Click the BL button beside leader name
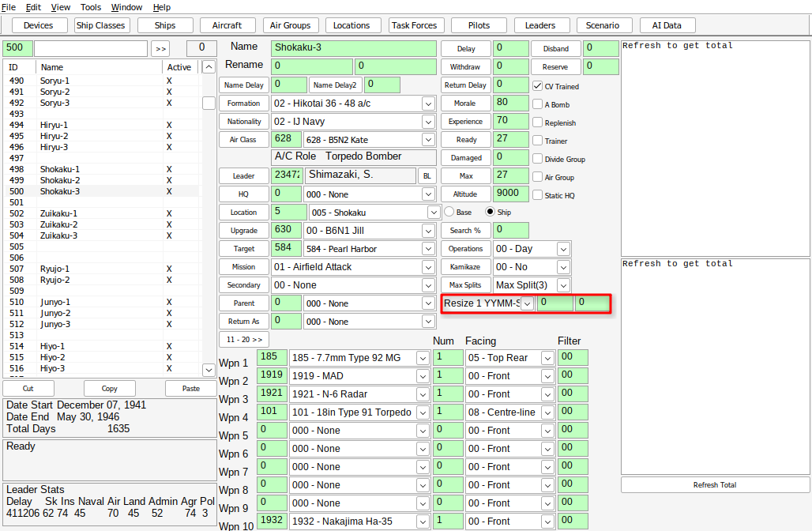The image size is (812, 531). click(x=427, y=176)
